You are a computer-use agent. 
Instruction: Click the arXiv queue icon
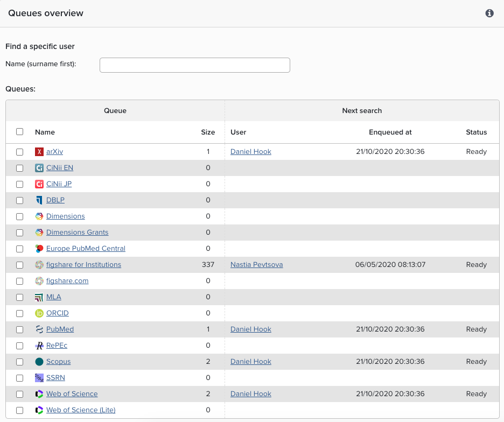click(39, 152)
